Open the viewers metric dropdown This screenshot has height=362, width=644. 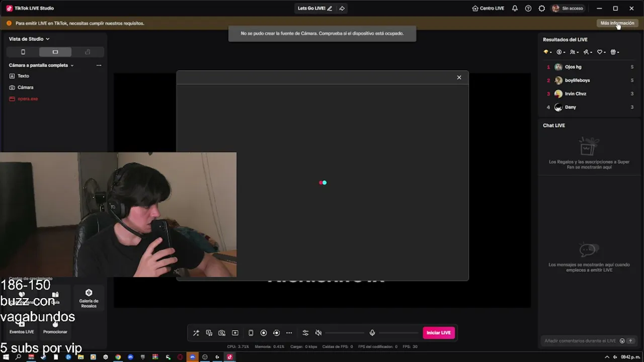[574, 52]
